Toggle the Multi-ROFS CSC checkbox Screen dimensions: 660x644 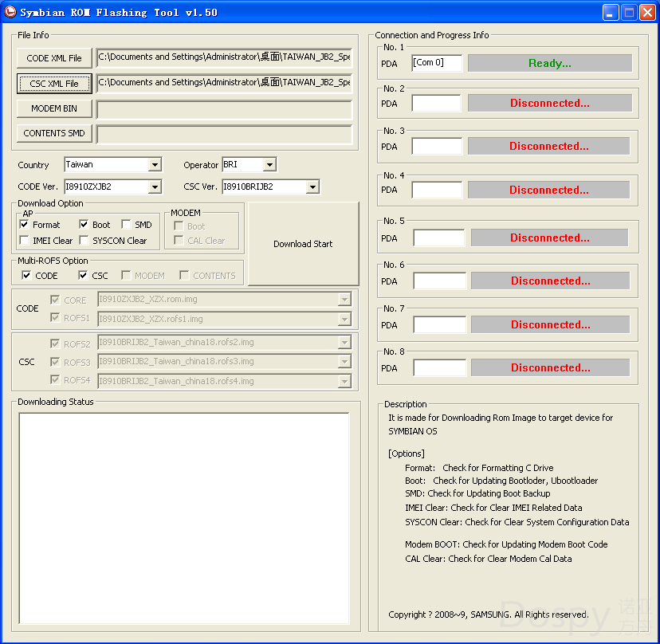tap(84, 276)
